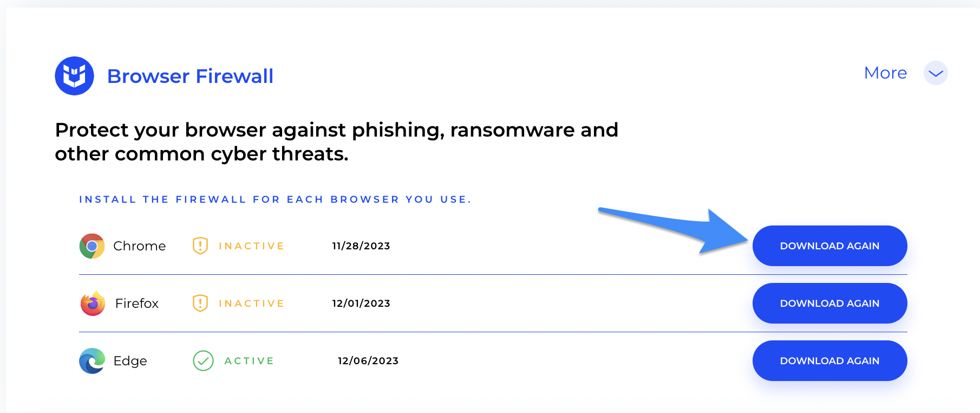Screen dimensions: 980x413
Task: Expand the More chevron circle
Action: click(x=936, y=73)
